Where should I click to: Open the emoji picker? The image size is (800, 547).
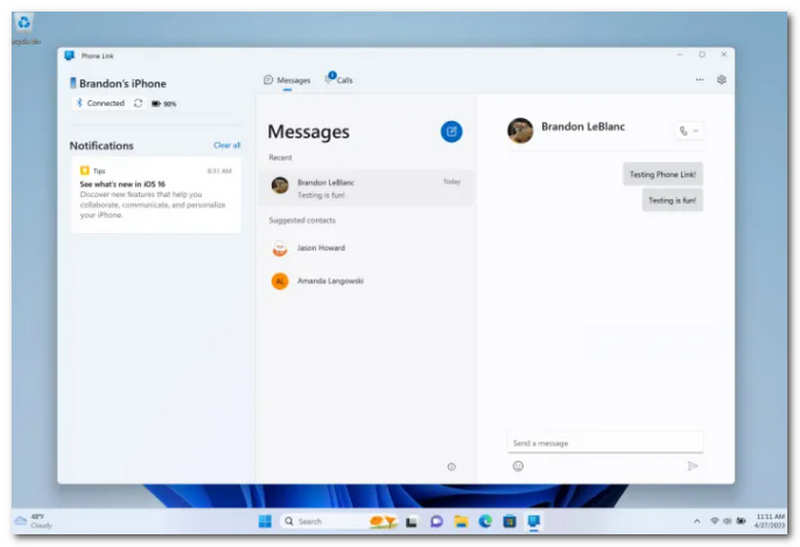click(x=518, y=466)
